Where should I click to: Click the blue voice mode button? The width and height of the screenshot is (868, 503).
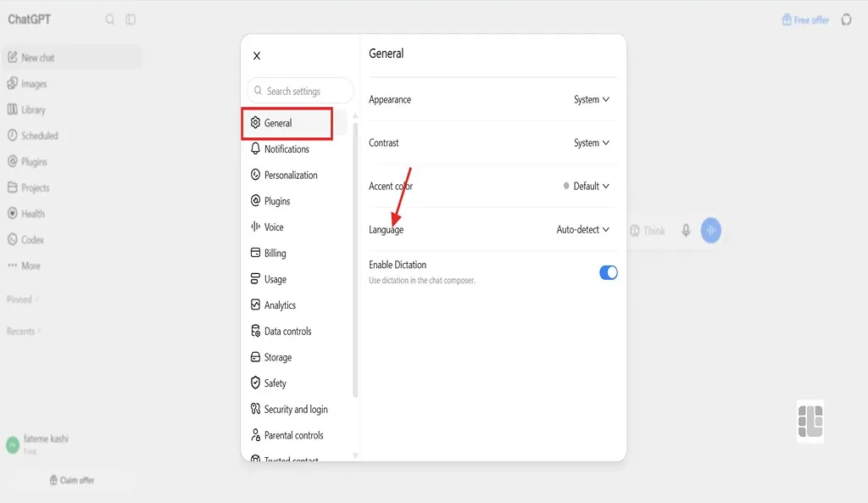click(x=711, y=231)
